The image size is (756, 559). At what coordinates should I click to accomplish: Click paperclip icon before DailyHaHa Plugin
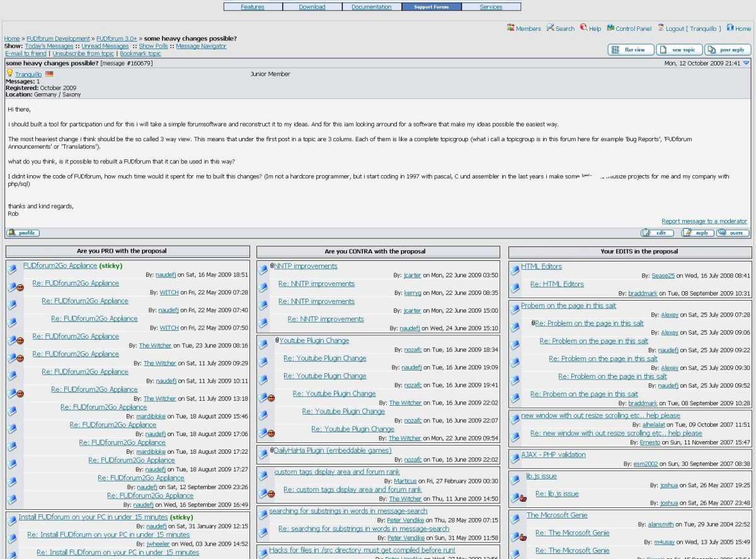click(272, 451)
